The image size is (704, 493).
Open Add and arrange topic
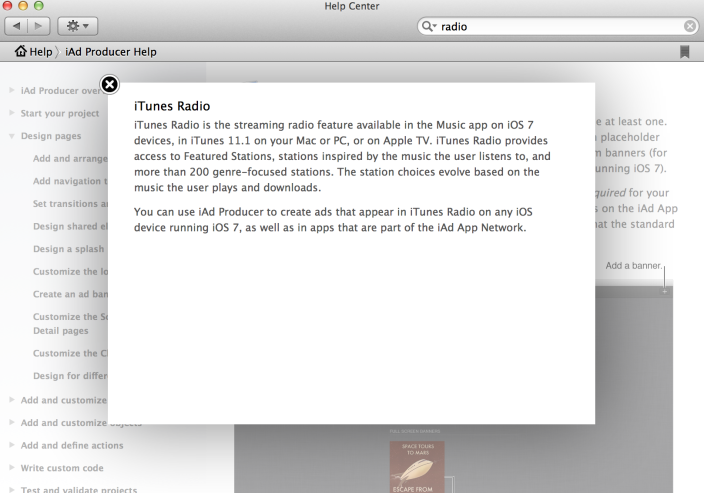coord(70,158)
